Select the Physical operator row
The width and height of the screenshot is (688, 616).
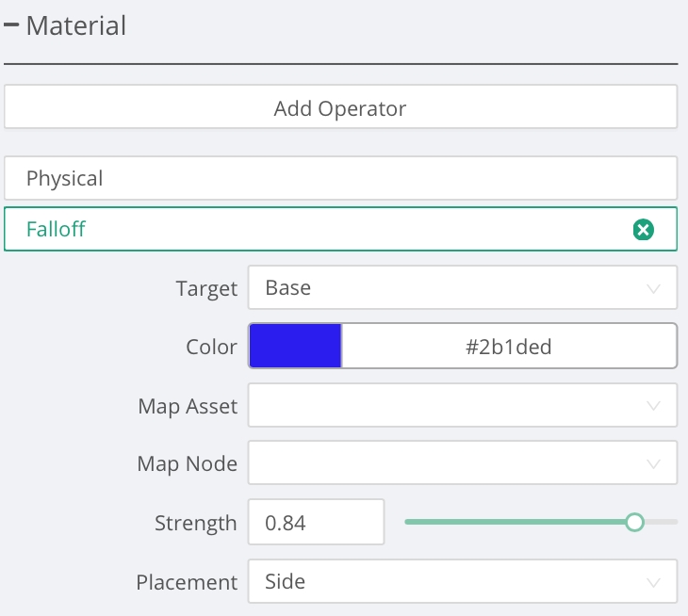(340, 178)
